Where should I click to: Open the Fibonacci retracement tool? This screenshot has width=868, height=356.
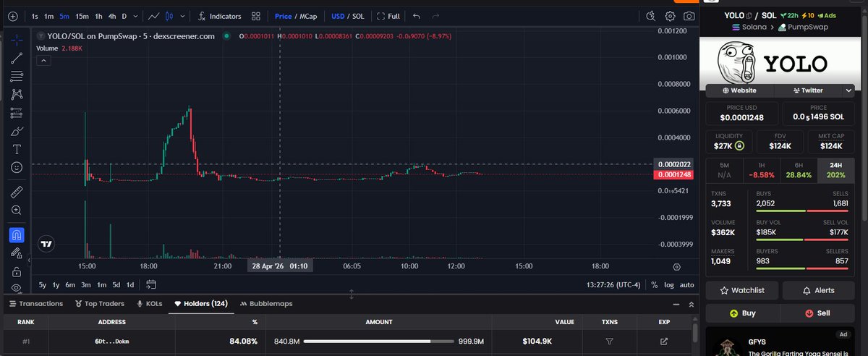pos(16,76)
